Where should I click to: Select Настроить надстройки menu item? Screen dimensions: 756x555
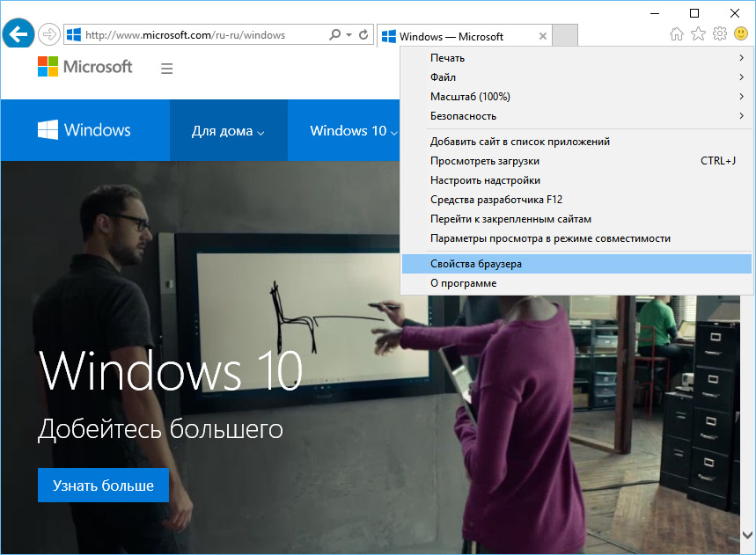click(x=576, y=180)
